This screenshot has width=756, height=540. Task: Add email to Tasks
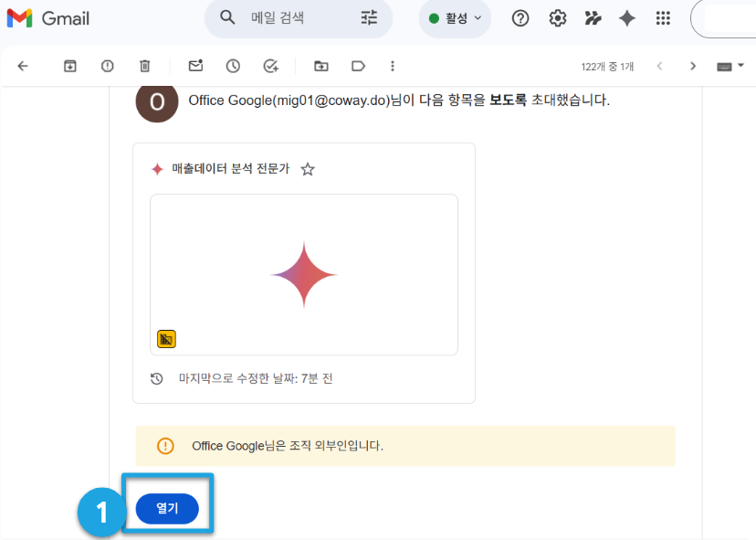tap(271, 66)
